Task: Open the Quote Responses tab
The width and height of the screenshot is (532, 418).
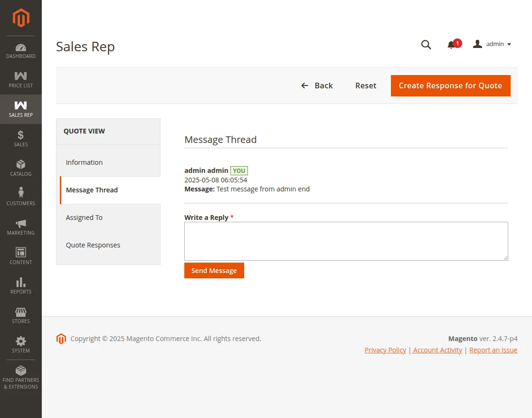Action: [93, 245]
